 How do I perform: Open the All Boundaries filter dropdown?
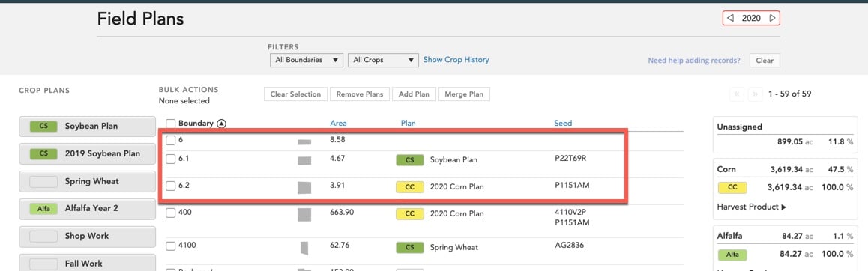pos(306,60)
